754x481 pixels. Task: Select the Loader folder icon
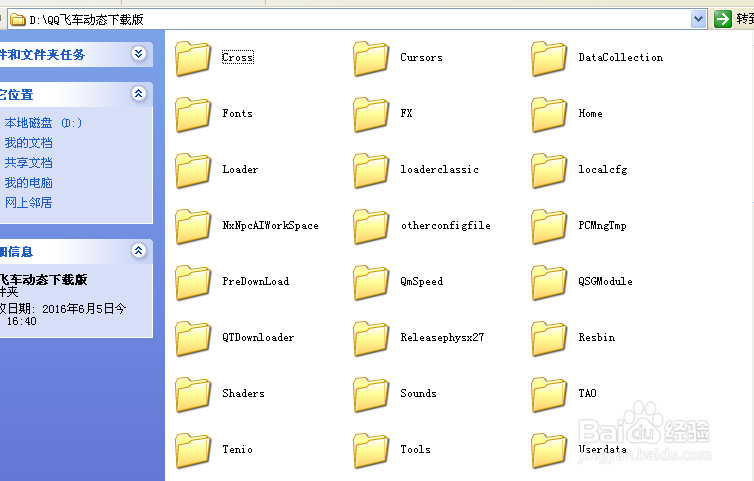coord(193,170)
